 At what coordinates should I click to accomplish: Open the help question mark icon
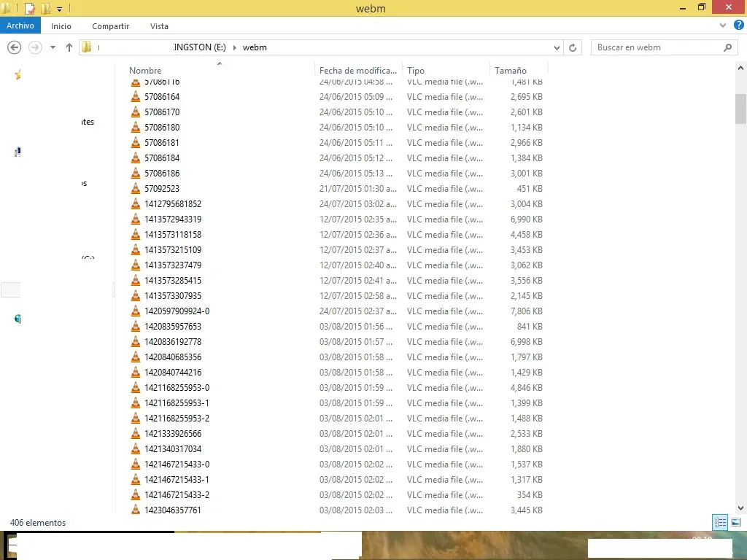(738, 26)
